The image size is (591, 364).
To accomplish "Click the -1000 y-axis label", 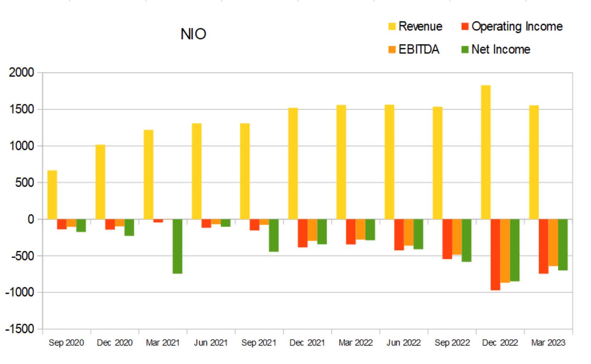I will 19,292.
